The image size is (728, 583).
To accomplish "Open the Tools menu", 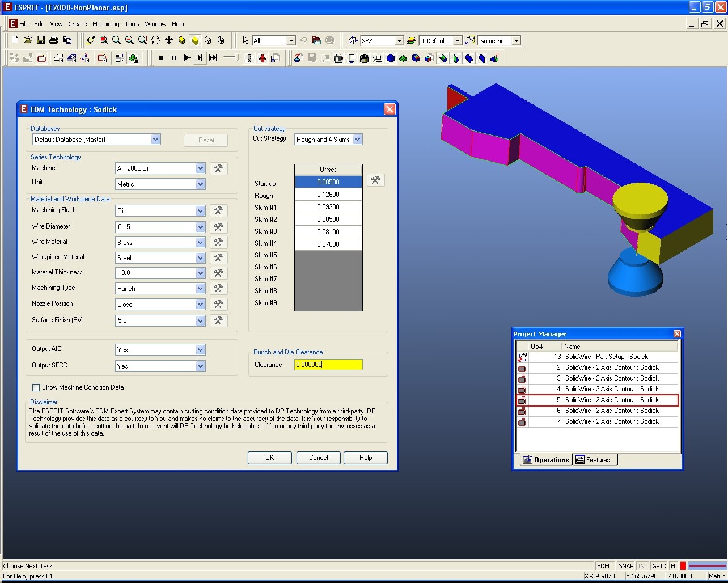I will [x=132, y=24].
